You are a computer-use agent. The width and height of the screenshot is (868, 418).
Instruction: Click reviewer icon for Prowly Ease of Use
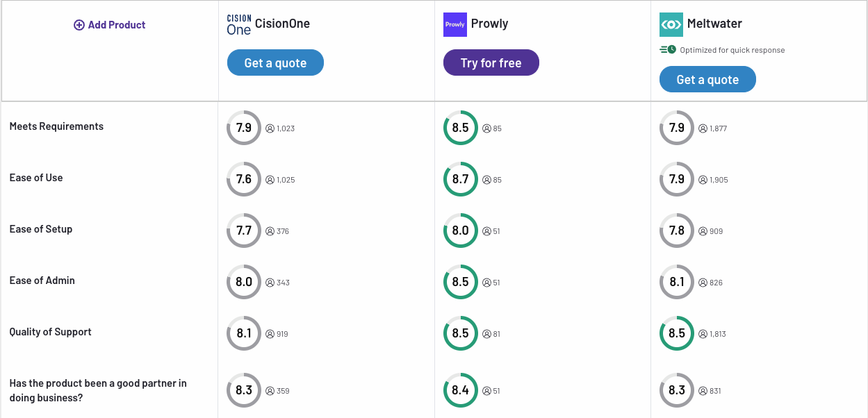[x=487, y=180]
